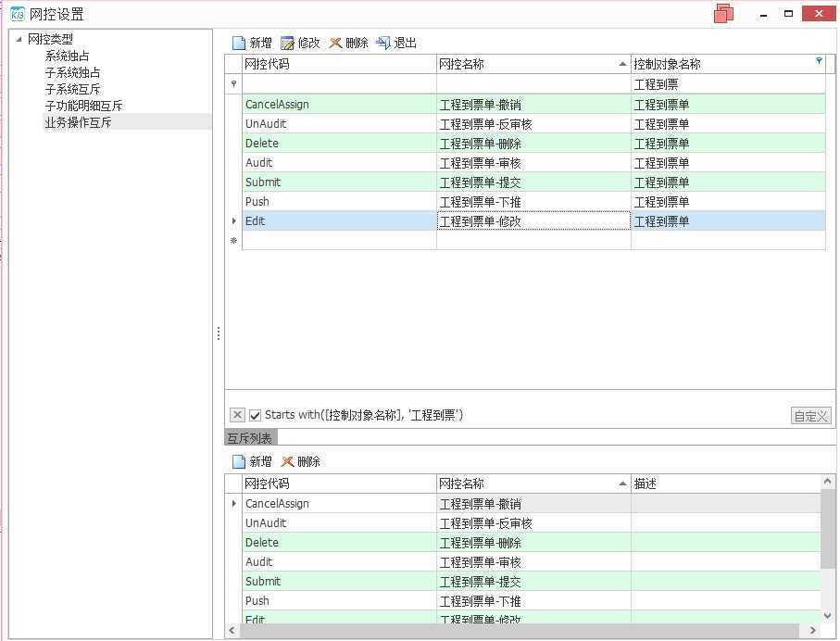Open the 自定义 filter editor button
The image size is (840, 641).
[810, 416]
